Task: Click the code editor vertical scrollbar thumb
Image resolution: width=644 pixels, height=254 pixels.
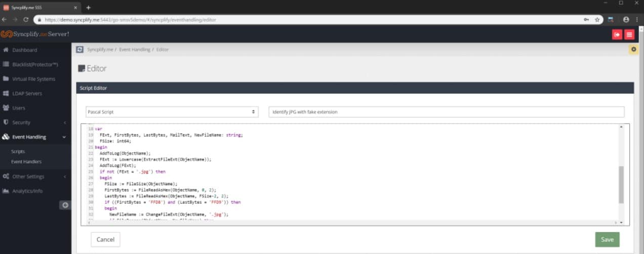Action: 621,184
